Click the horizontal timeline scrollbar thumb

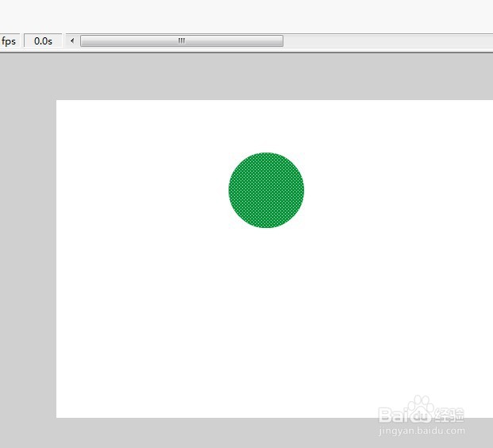tap(182, 41)
